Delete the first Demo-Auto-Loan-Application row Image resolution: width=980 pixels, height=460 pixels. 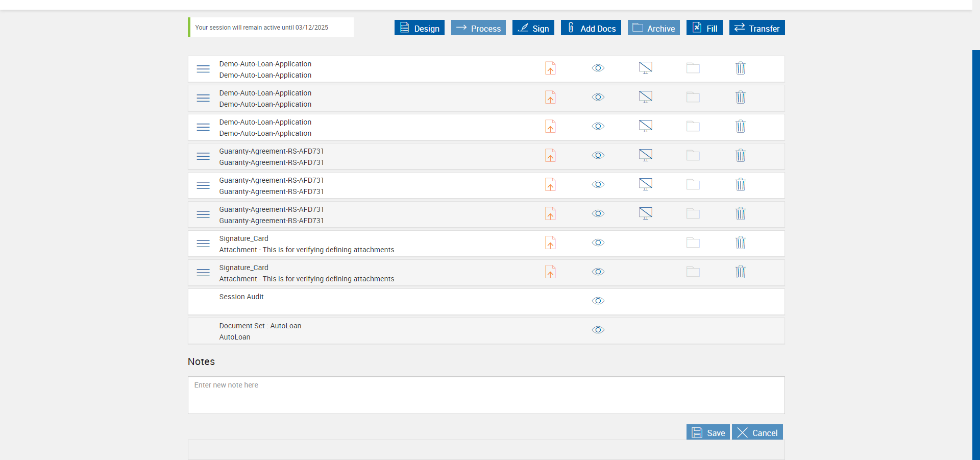741,68
